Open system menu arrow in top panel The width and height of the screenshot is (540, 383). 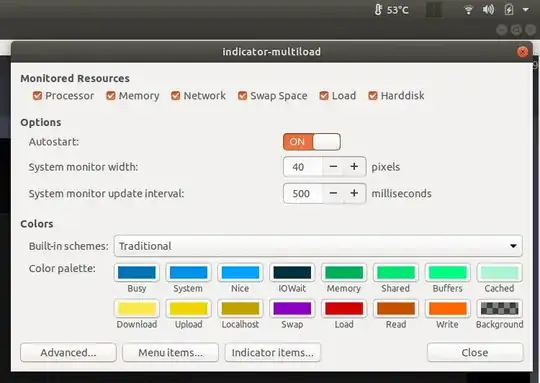[526, 10]
